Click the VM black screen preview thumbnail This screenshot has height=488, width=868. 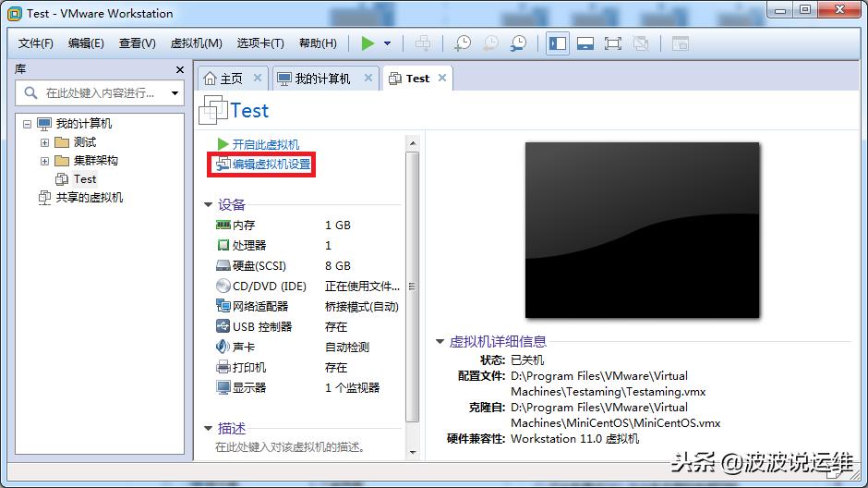[x=642, y=230]
